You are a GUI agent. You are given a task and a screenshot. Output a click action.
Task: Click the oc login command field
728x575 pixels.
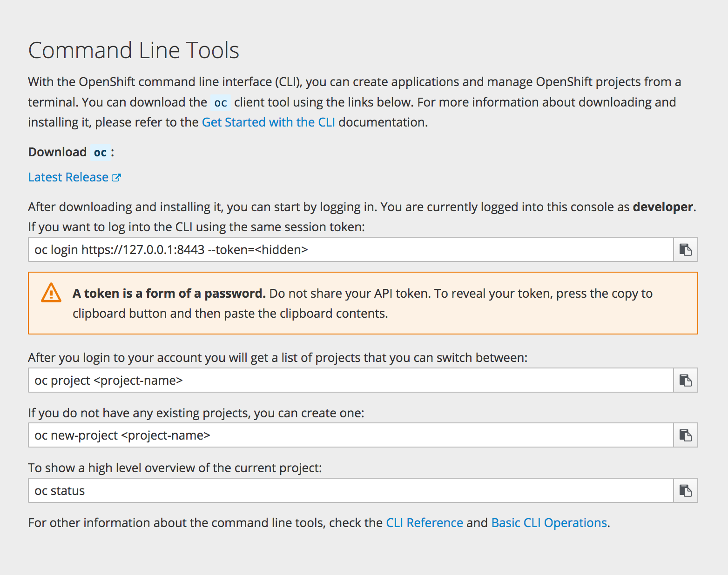[x=351, y=249]
